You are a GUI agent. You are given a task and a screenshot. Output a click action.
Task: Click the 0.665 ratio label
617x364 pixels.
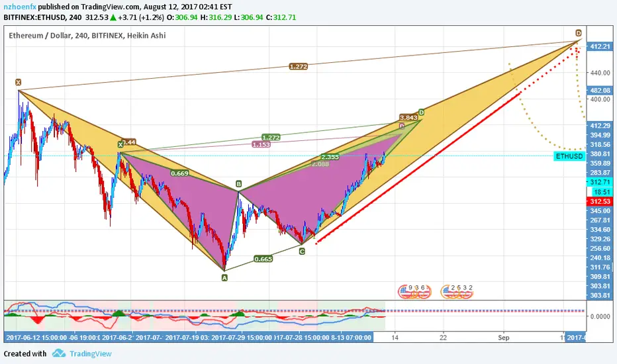pos(263,259)
